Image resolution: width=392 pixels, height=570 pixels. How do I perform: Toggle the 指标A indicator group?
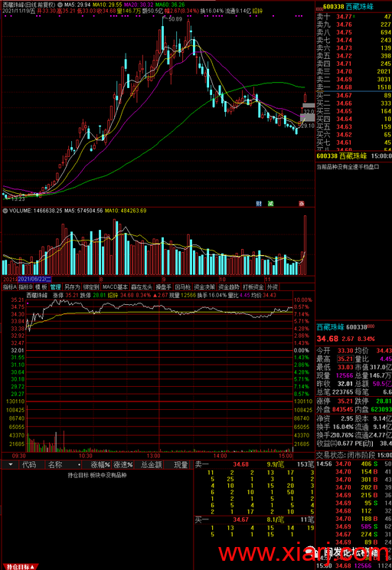[10, 287]
